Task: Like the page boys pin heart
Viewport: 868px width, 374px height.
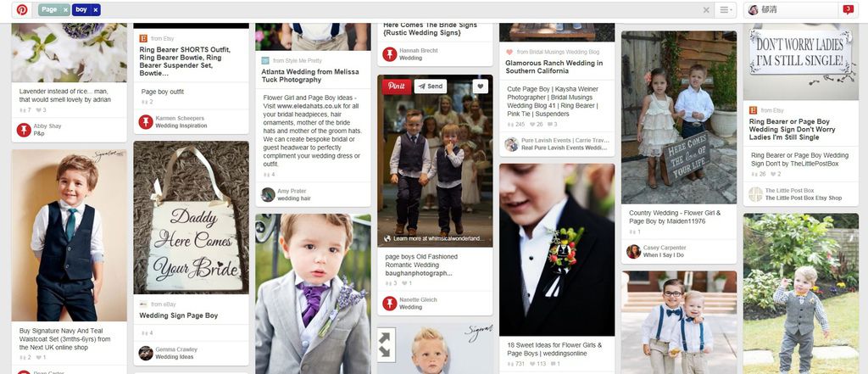Action: click(x=480, y=86)
